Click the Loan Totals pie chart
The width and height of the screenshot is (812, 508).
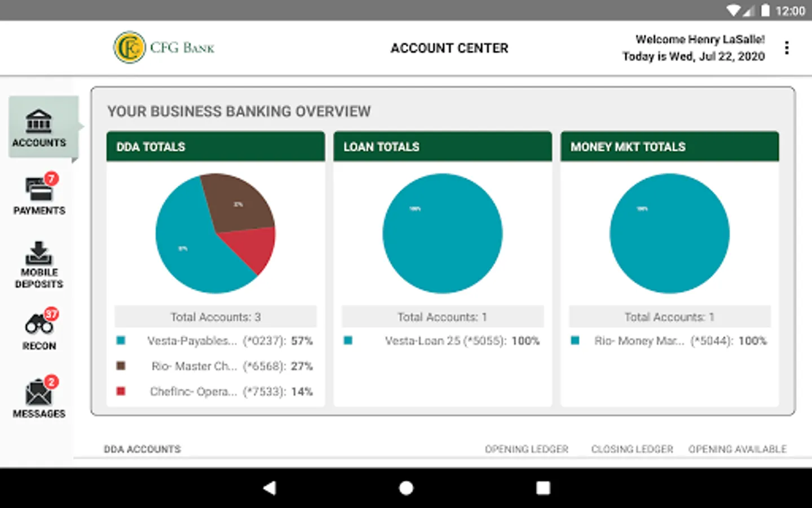point(443,233)
